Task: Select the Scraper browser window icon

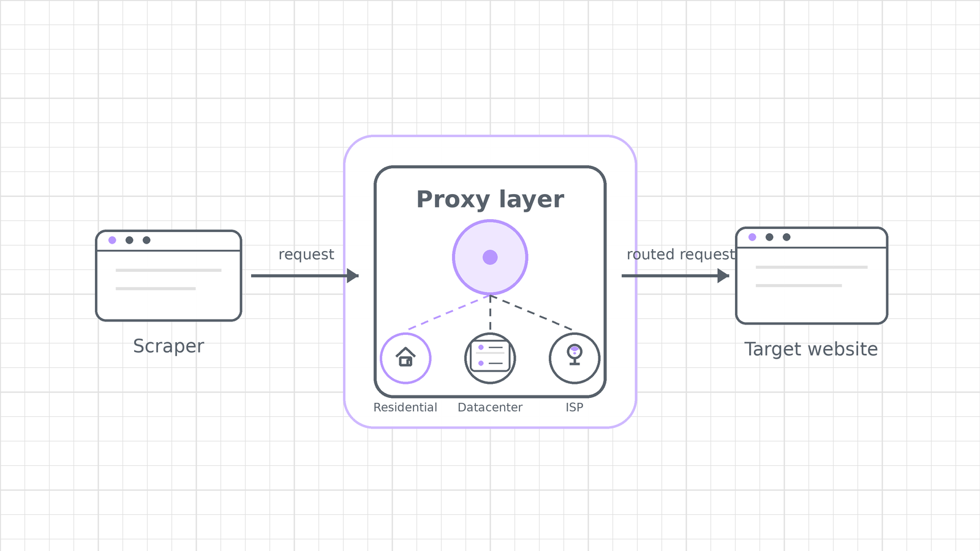Action: coord(168,275)
